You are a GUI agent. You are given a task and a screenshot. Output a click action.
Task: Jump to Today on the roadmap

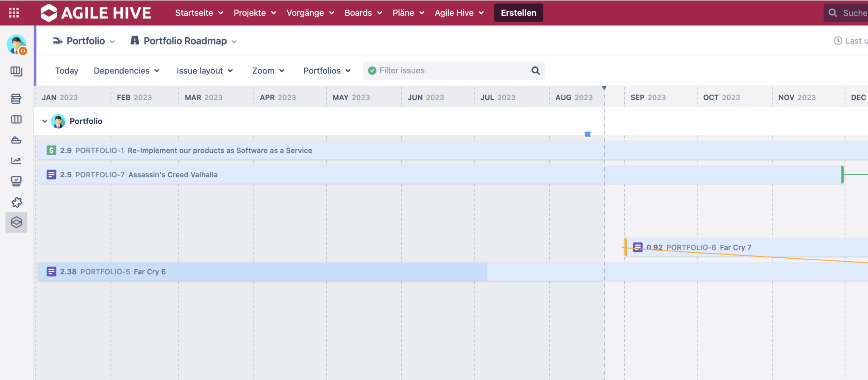pyautogui.click(x=67, y=71)
